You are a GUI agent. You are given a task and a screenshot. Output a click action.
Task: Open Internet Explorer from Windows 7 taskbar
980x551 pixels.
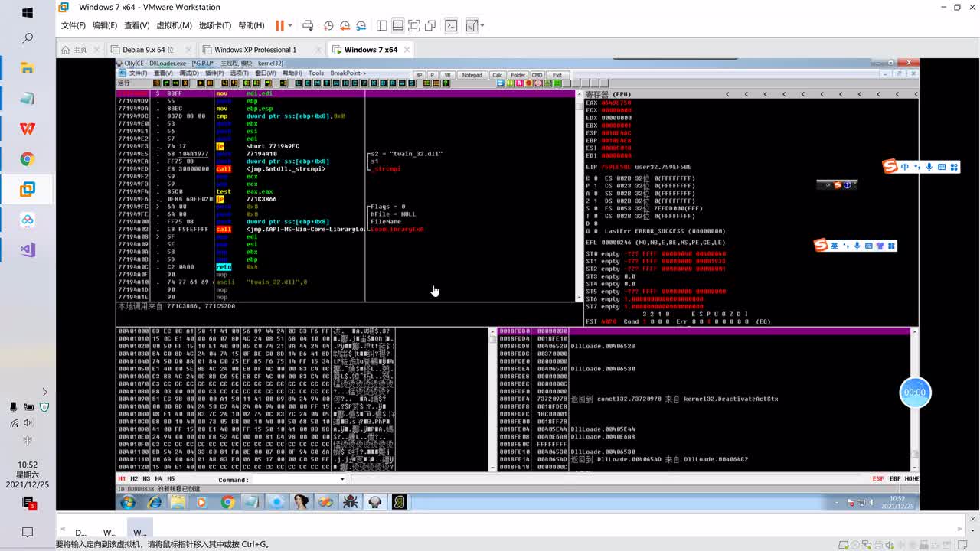[154, 502]
